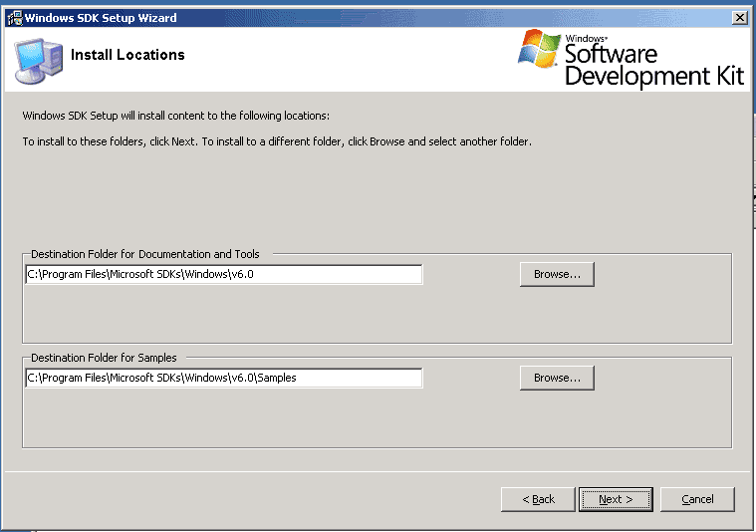Click the 'Destination Folder for Samples' label
Viewport: 756px width, 532px height.
tap(104, 358)
